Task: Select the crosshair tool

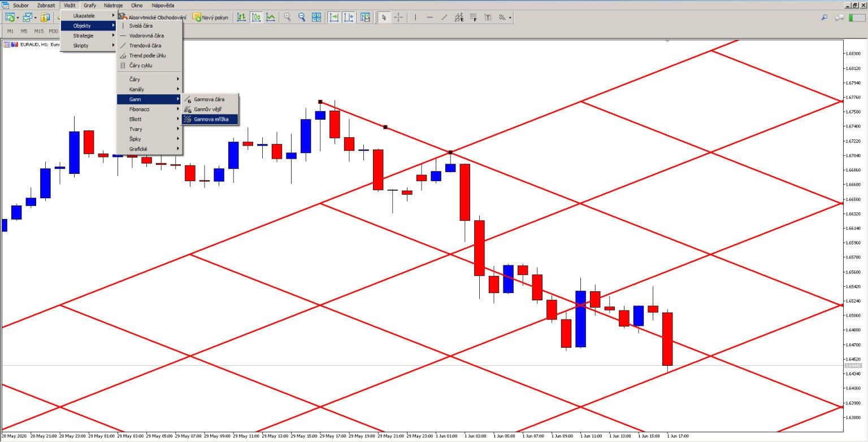Action: (x=398, y=17)
